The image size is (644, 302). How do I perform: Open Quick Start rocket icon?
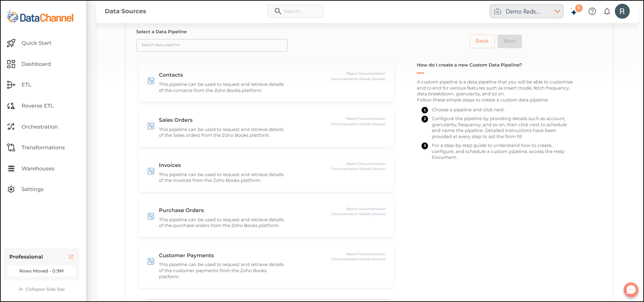11,43
